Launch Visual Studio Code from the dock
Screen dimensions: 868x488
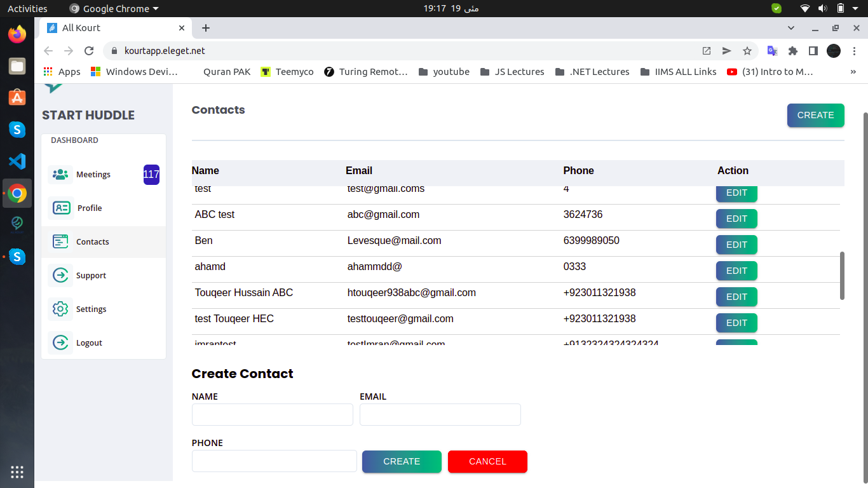17,161
